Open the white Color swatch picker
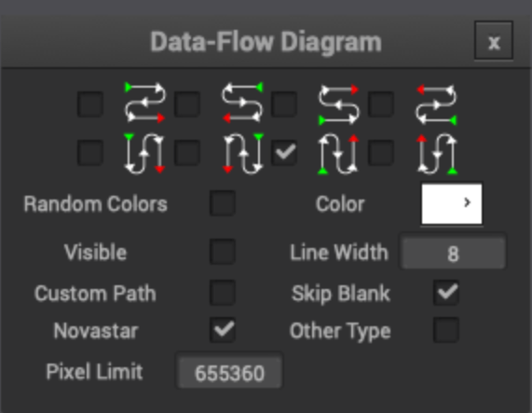 pos(452,203)
